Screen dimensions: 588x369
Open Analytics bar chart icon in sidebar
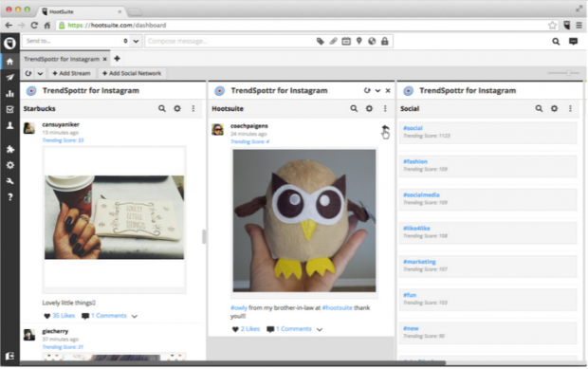tap(9, 93)
